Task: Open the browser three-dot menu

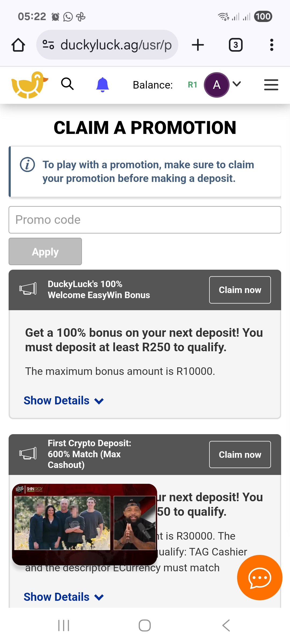Action: pyautogui.click(x=271, y=45)
